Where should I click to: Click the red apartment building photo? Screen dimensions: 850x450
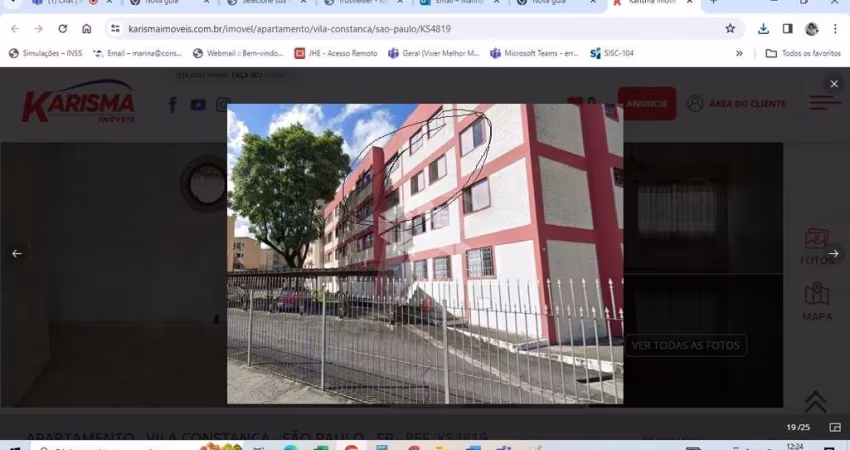tap(425, 254)
